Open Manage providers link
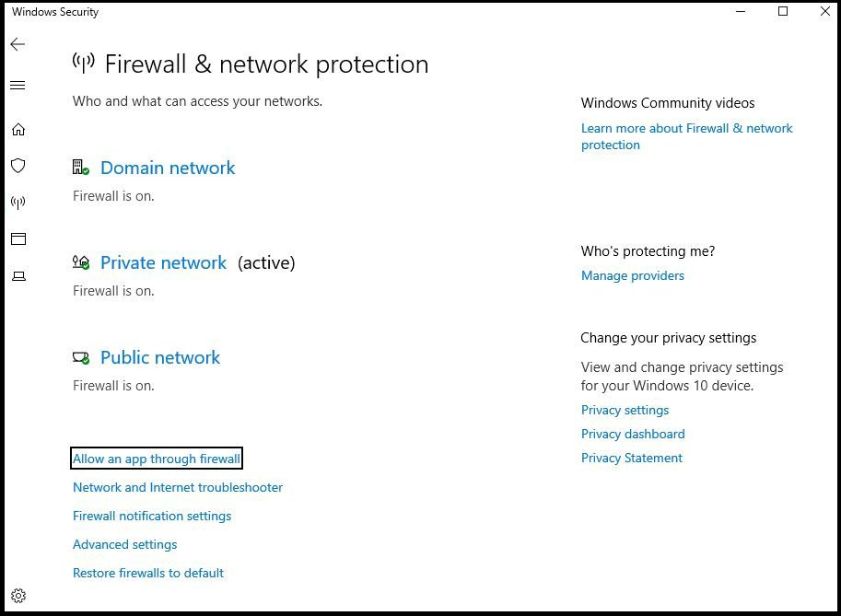841x616 pixels. [x=633, y=275]
